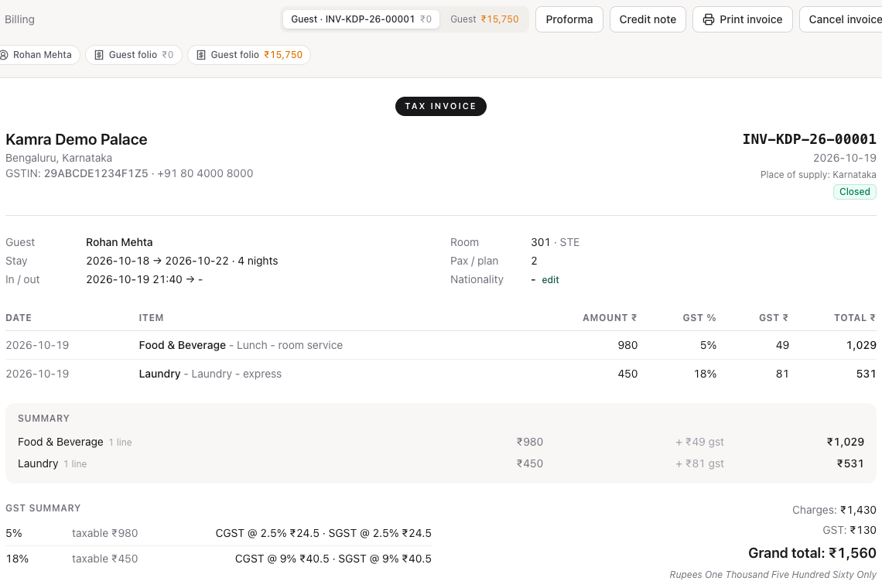Click the Closed status badge
Viewport: 882px width, 588px height.
tap(854, 192)
